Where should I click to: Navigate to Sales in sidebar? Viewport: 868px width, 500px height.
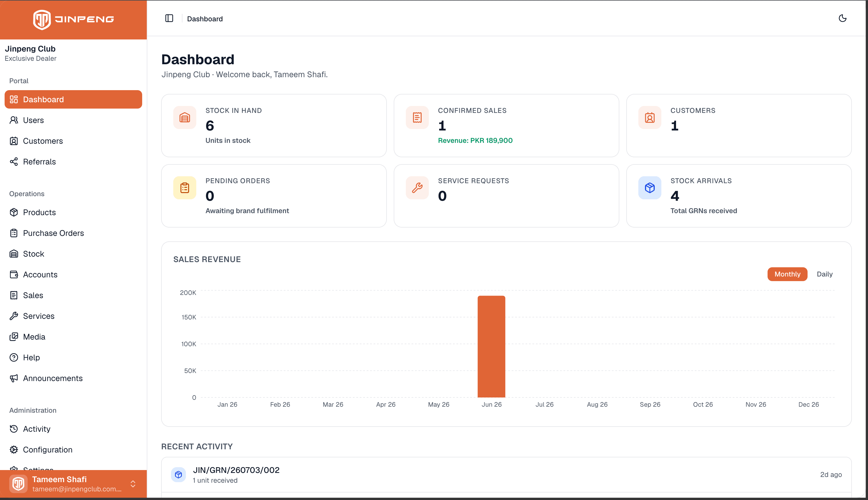[73, 295]
